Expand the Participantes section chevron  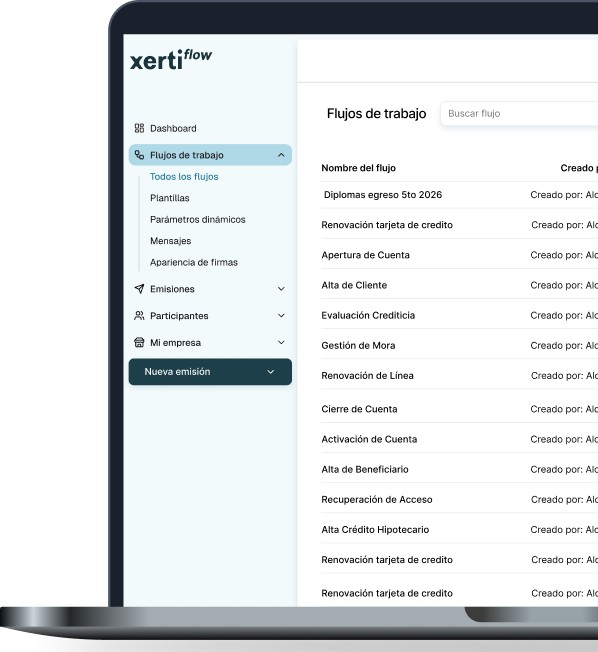click(281, 316)
